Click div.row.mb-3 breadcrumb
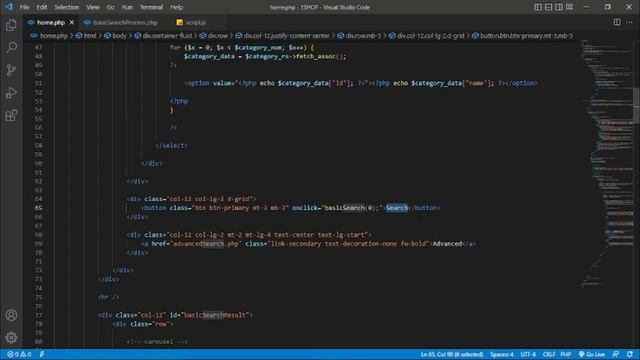 tap(363, 36)
